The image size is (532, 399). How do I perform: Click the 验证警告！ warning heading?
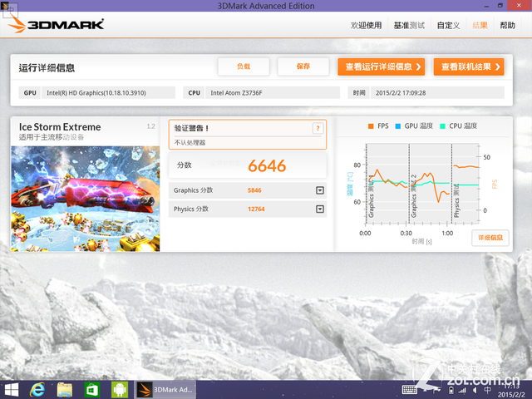click(x=191, y=128)
